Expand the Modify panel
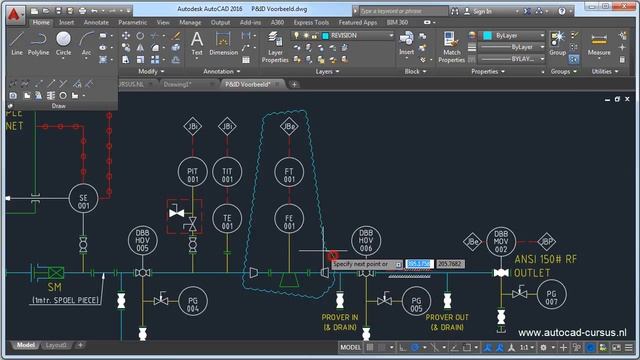640x360 pixels. tap(151, 71)
